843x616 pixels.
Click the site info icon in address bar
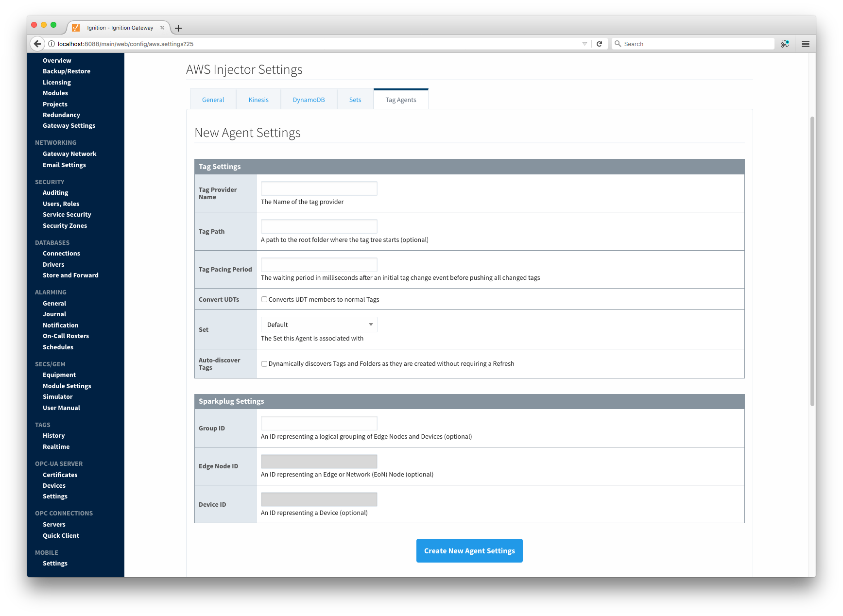click(x=52, y=44)
